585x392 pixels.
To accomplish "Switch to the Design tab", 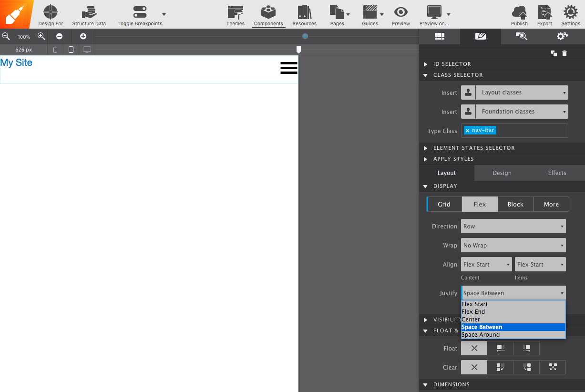I will [502, 173].
